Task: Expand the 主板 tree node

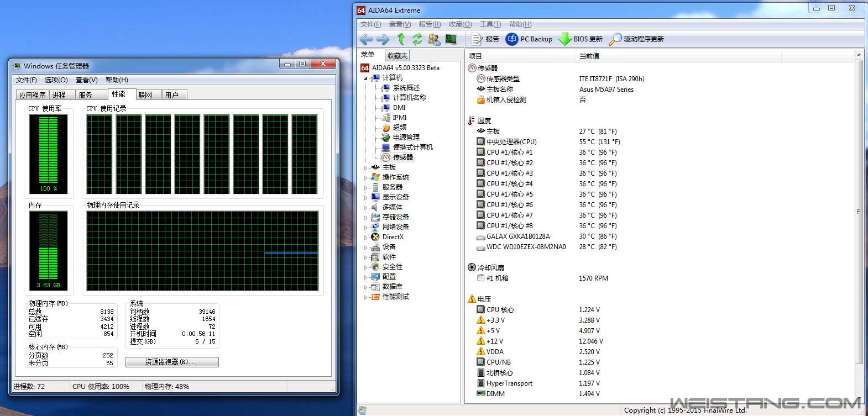Action: [x=365, y=167]
